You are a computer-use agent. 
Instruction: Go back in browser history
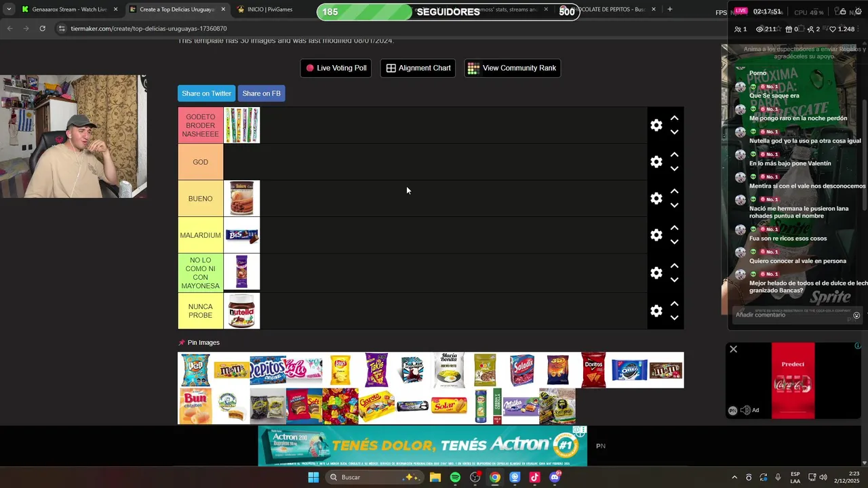(9, 28)
